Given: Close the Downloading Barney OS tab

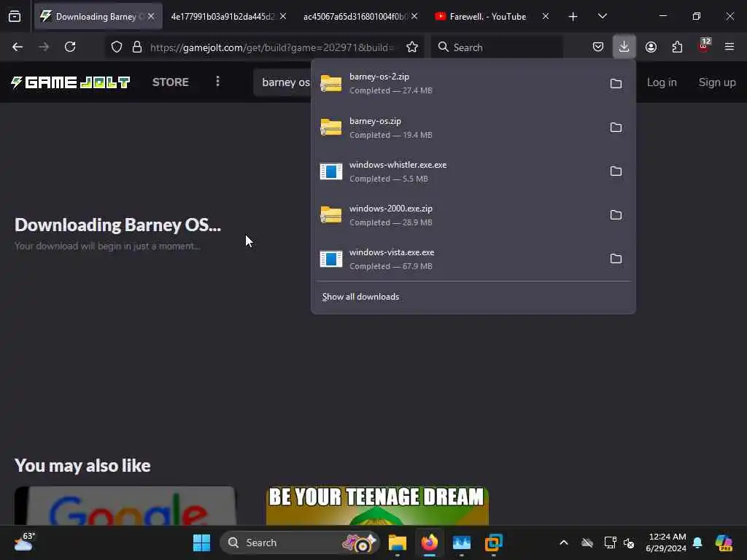Looking at the screenshot, I should tap(151, 17).
